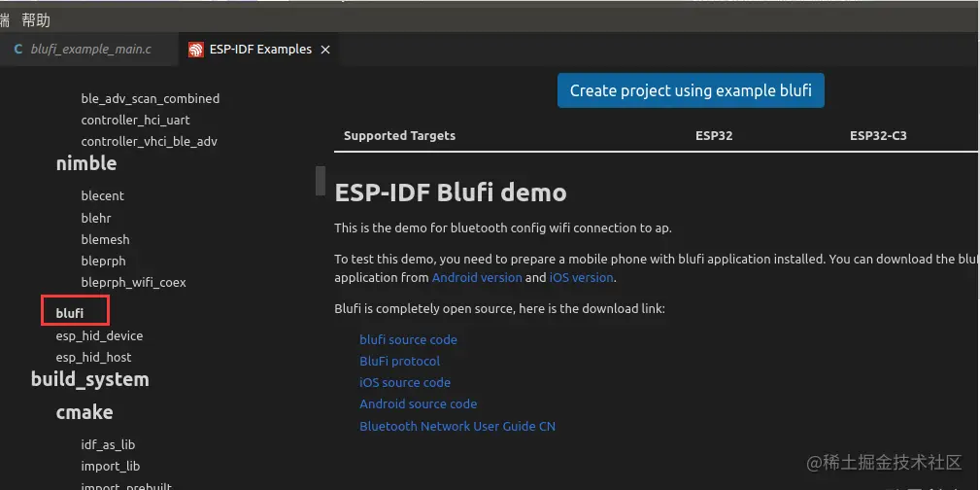Select the bleprph_wifi_coex example
This screenshot has width=980, height=490.
pyautogui.click(x=133, y=282)
